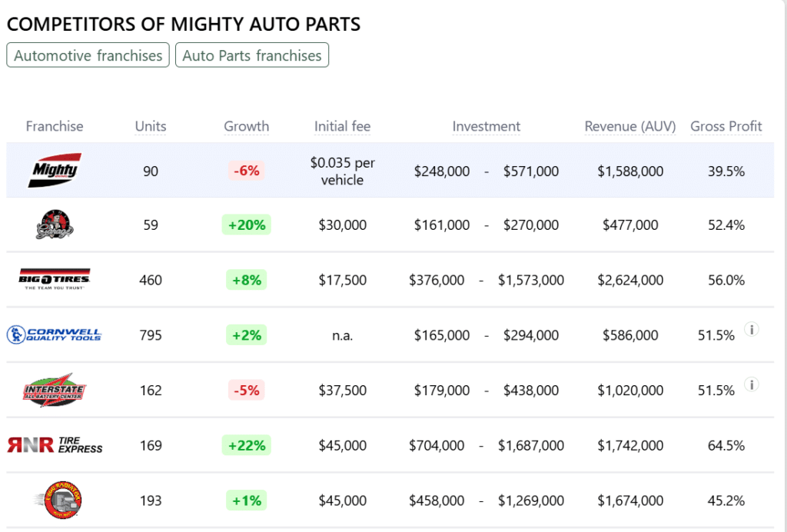The height and width of the screenshot is (532, 787).
Task: Click the Growth column header
Action: click(x=247, y=127)
